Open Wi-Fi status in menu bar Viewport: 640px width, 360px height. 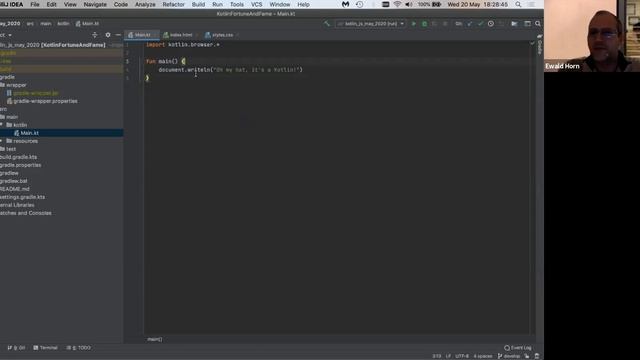click(x=397, y=4)
